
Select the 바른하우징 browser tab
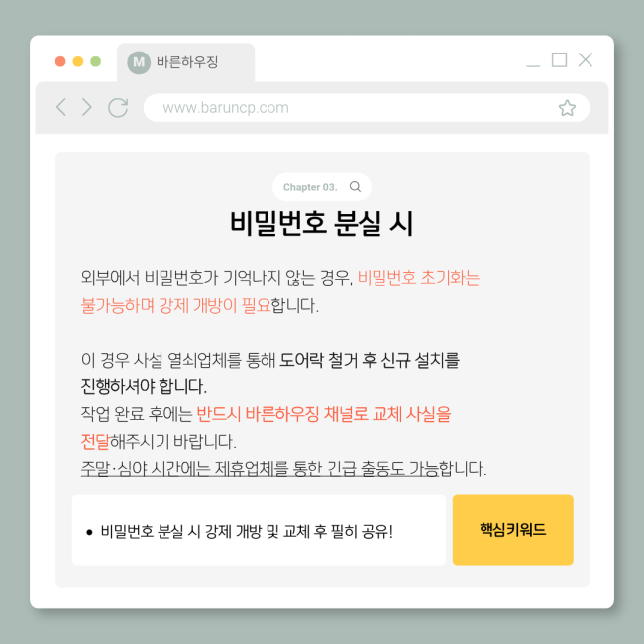(x=185, y=62)
